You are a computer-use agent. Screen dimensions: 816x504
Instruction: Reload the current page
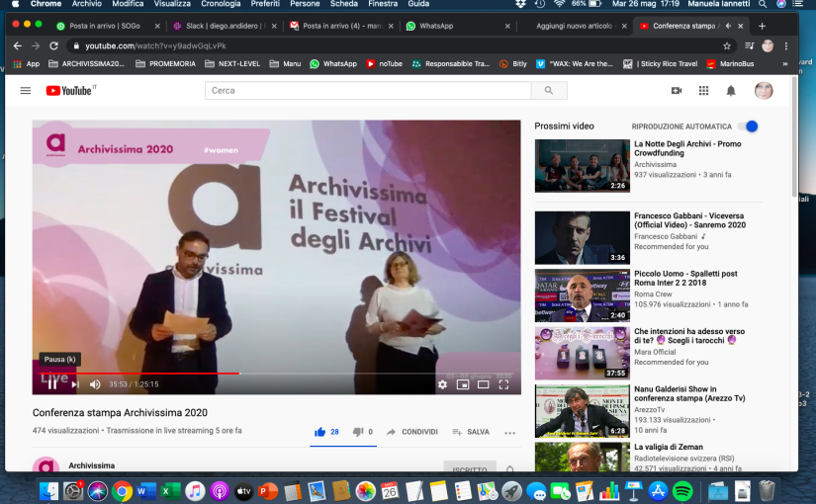click(x=53, y=45)
